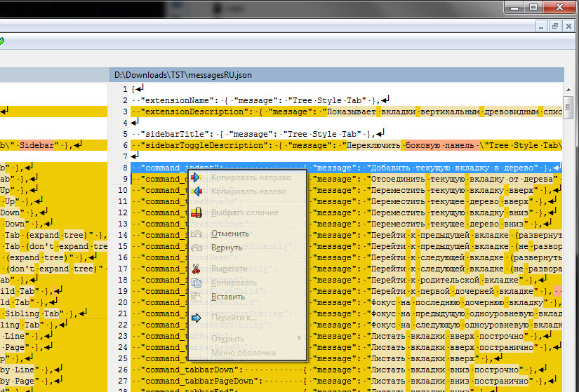The height and width of the screenshot is (392, 579).
Task: Click the select-difference icon
Action: pos(196,212)
